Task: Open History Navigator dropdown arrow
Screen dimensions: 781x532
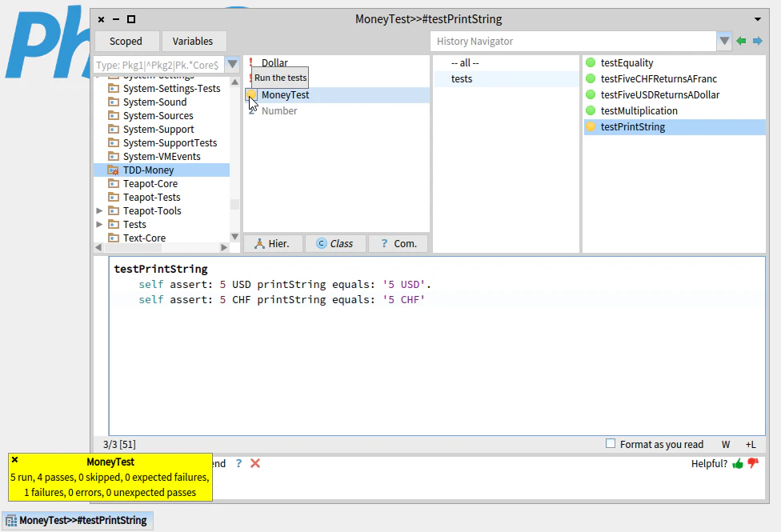Action: click(724, 41)
